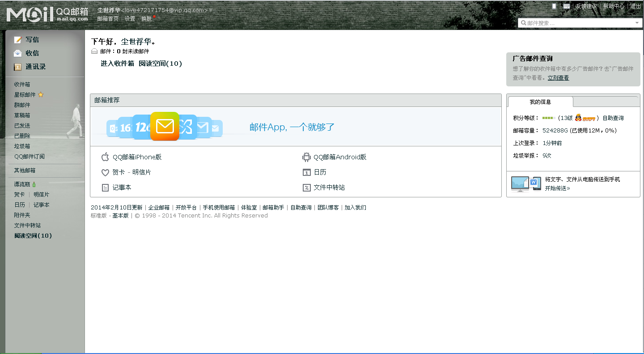Select the 我的信息 tab
This screenshot has height=354, width=644.
pos(540,102)
